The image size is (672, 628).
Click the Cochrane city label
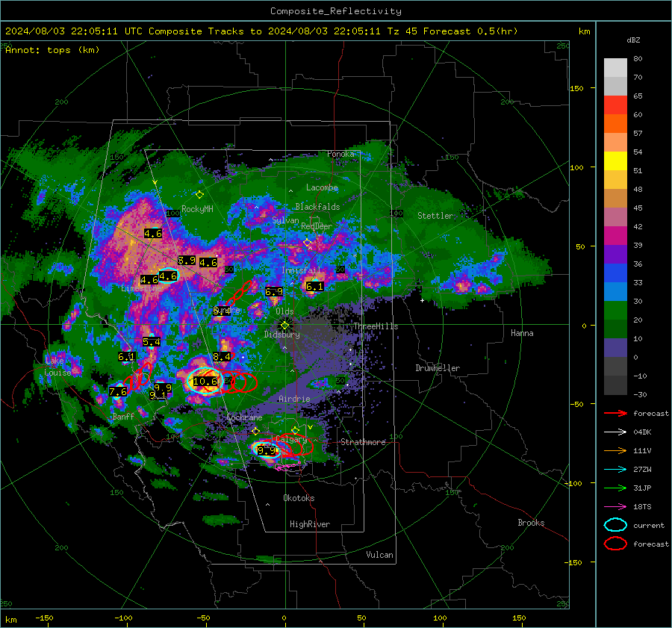(x=244, y=417)
